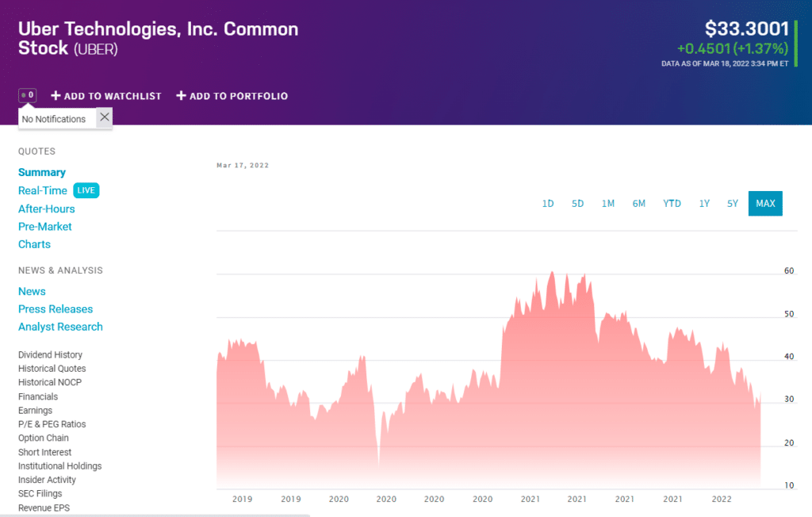Open SEC Filings
The height and width of the screenshot is (517, 812).
pos(40,493)
